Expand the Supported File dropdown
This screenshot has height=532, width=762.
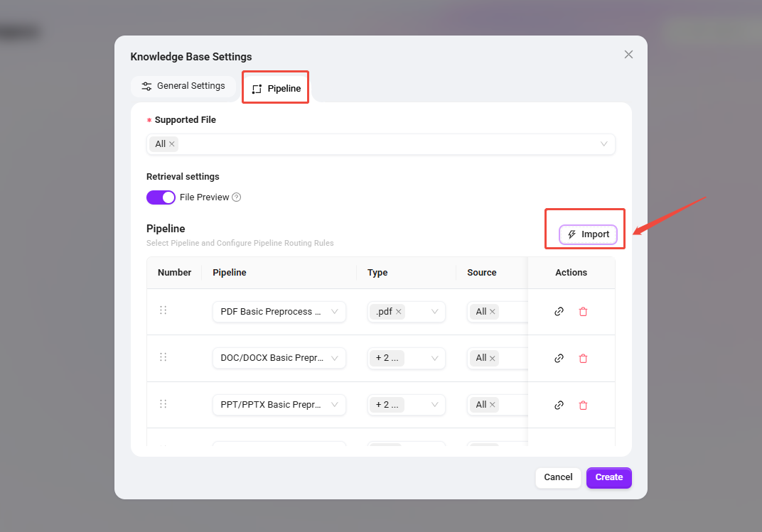click(x=603, y=144)
